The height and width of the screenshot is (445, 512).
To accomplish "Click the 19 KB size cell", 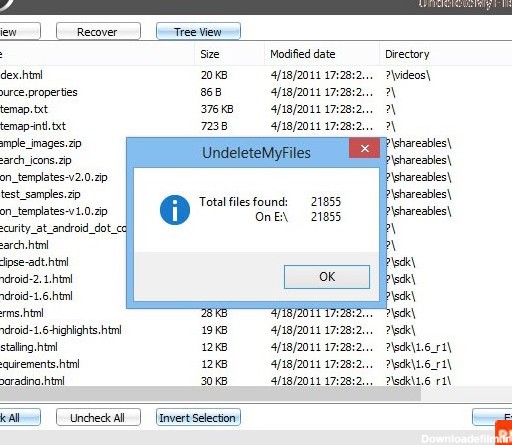I will 214,330.
